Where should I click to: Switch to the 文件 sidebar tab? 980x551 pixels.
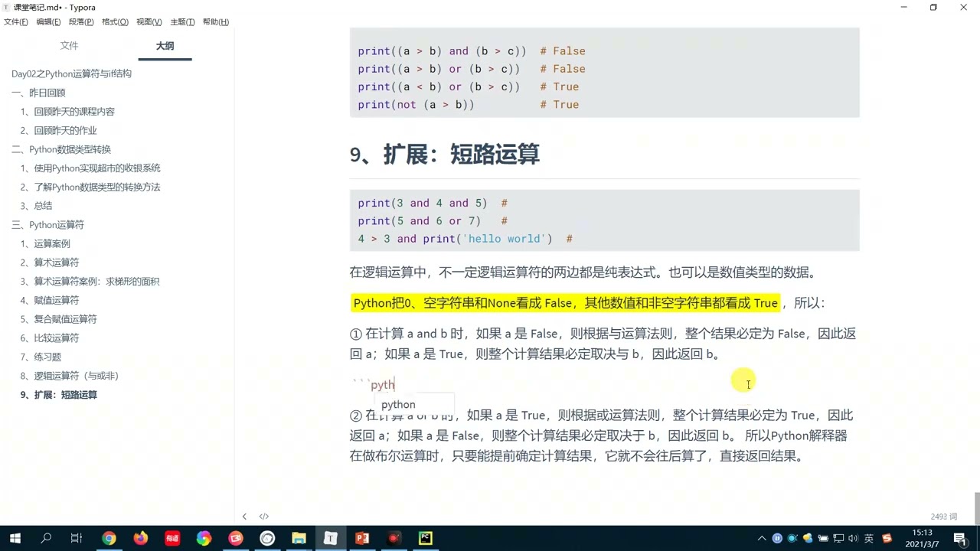[70, 46]
